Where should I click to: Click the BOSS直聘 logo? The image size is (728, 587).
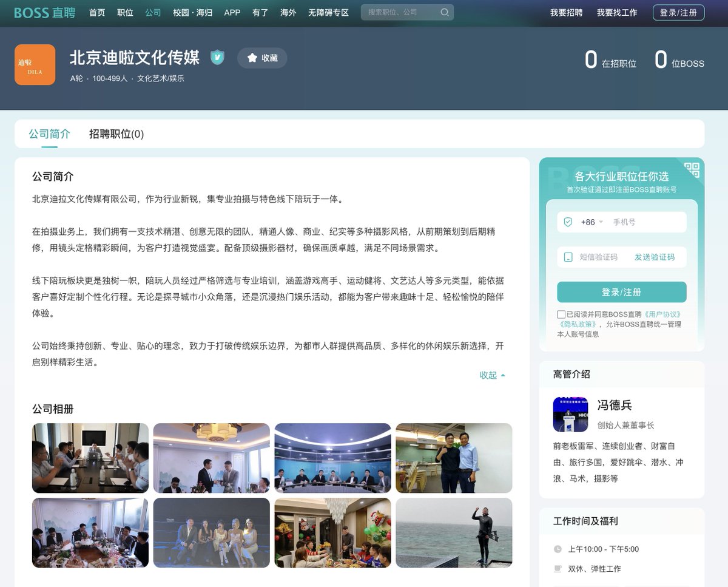(45, 12)
